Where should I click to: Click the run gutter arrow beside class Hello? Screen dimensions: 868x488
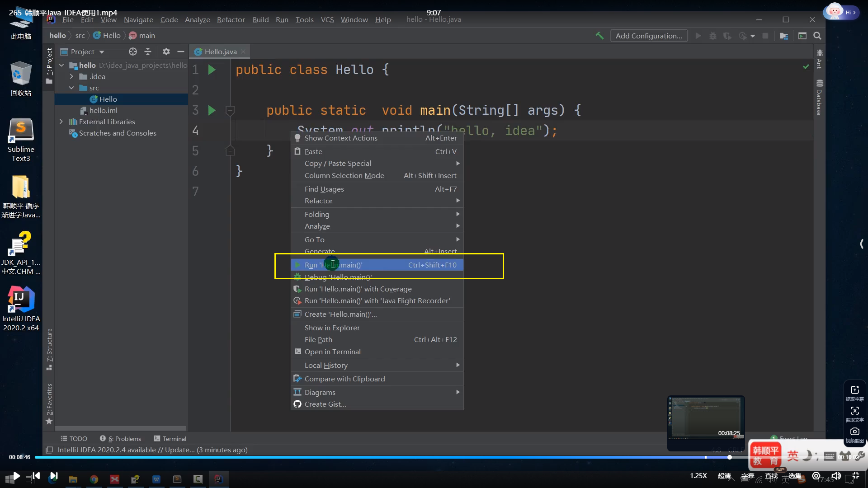(x=212, y=70)
